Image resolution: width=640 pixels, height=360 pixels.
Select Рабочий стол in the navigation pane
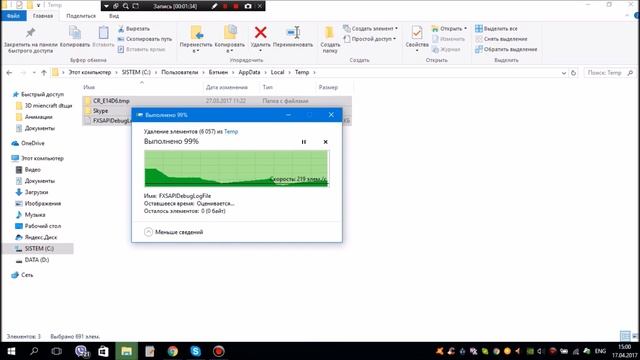[x=38, y=226]
